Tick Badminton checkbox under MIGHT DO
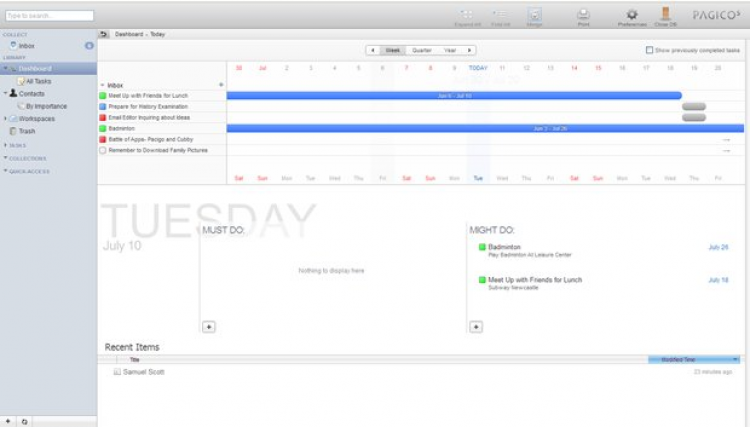 coord(482,247)
